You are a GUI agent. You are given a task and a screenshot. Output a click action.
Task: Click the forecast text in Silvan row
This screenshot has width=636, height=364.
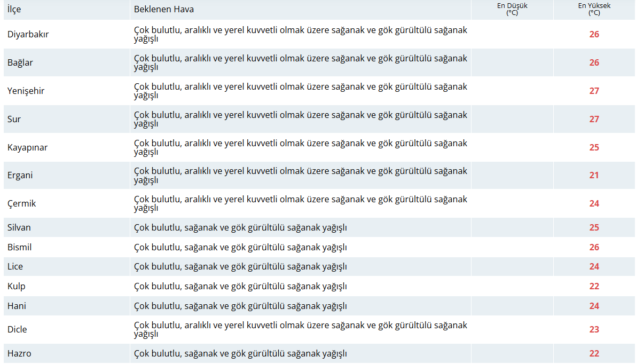pyautogui.click(x=240, y=228)
